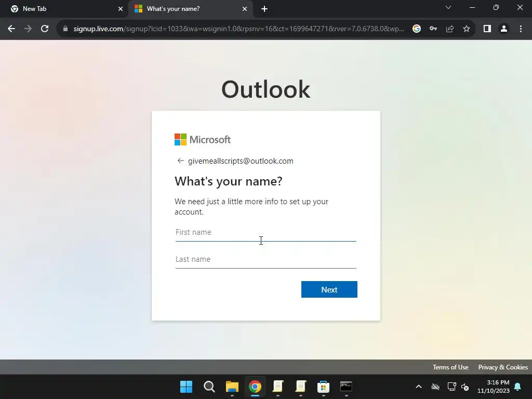The height and width of the screenshot is (399, 532).
Task: Click the Outlook title heading
Action: point(265,89)
